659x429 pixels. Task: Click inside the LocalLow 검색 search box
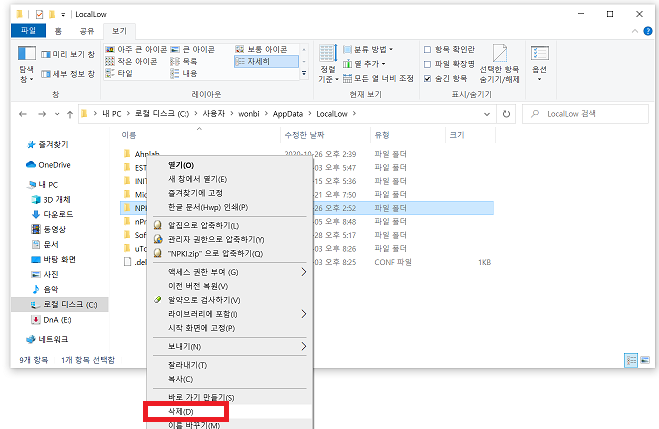585,114
